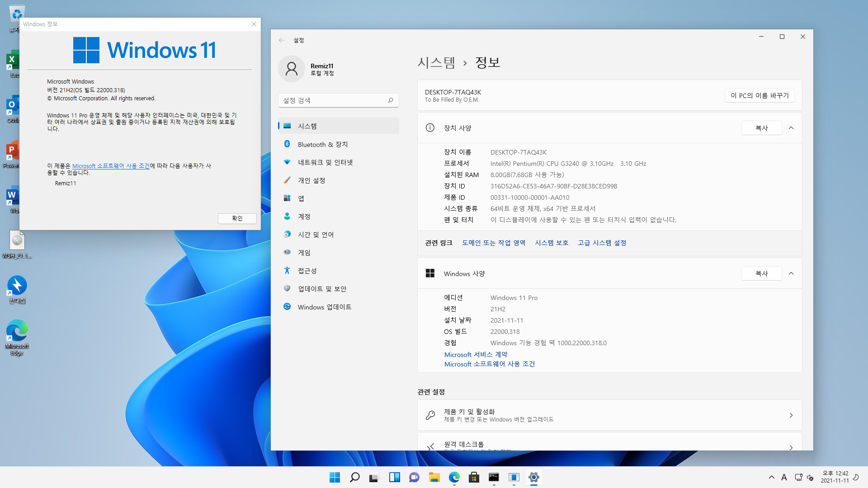The height and width of the screenshot is (488, 868).
Task: Click Settings gear on taskbar
Action: [533, 477]
